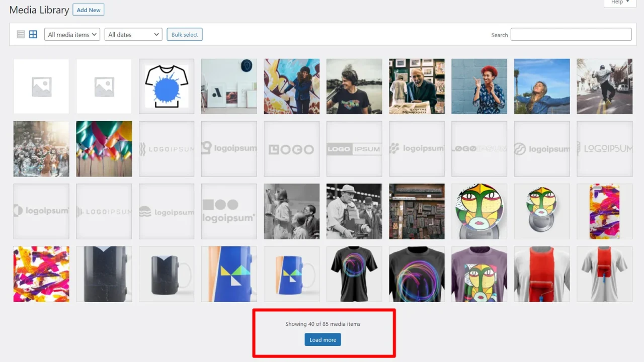Viewport: 644px width, 362px height.
Task: Open the colorful abstract paint artwork
Action: coord(41,274)
